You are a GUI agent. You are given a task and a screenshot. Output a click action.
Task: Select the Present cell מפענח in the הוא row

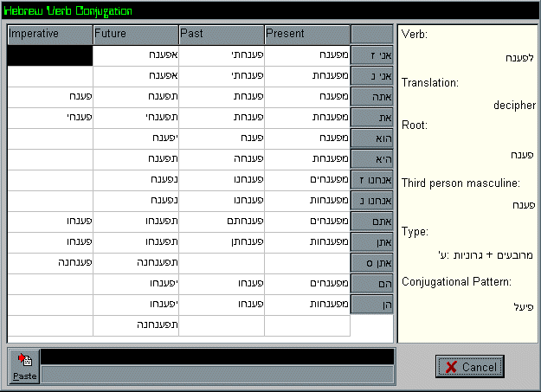(x=307, y=138)
